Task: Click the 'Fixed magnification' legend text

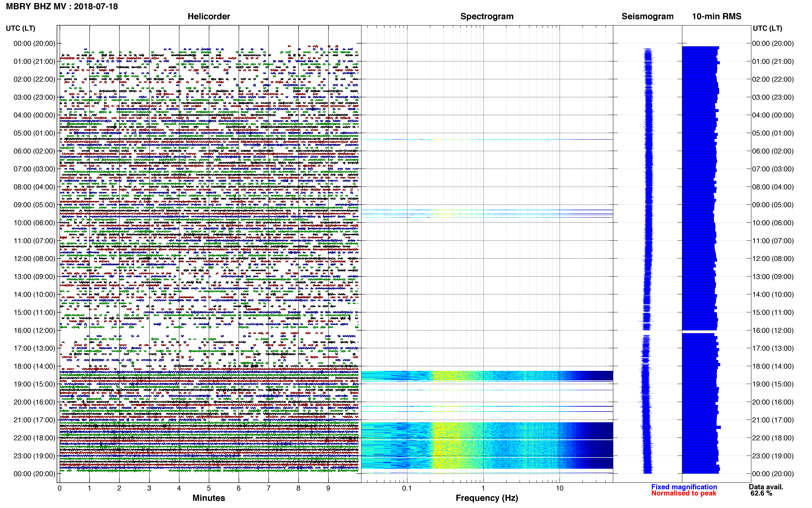Action: coord(684,487)
